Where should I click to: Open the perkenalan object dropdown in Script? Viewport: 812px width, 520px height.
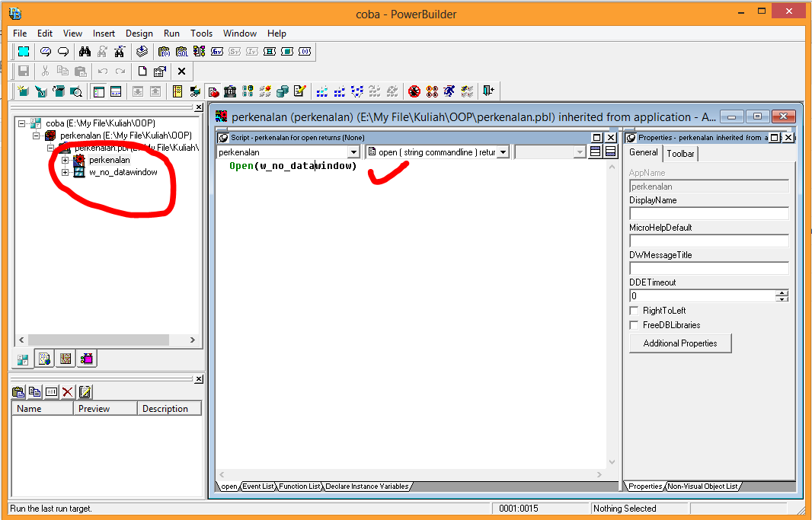pyautogui.click(x=353, y=152)
